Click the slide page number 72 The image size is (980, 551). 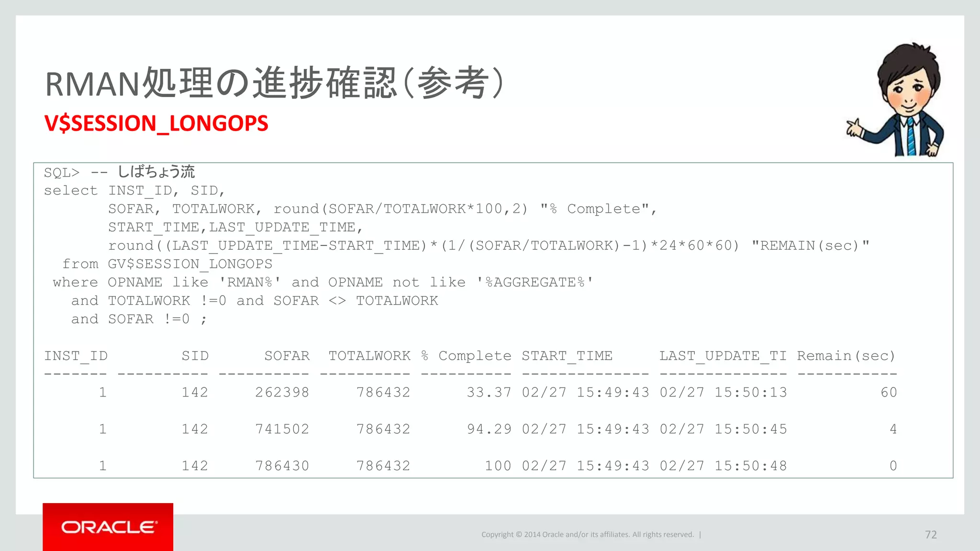[x=931, y=535]
